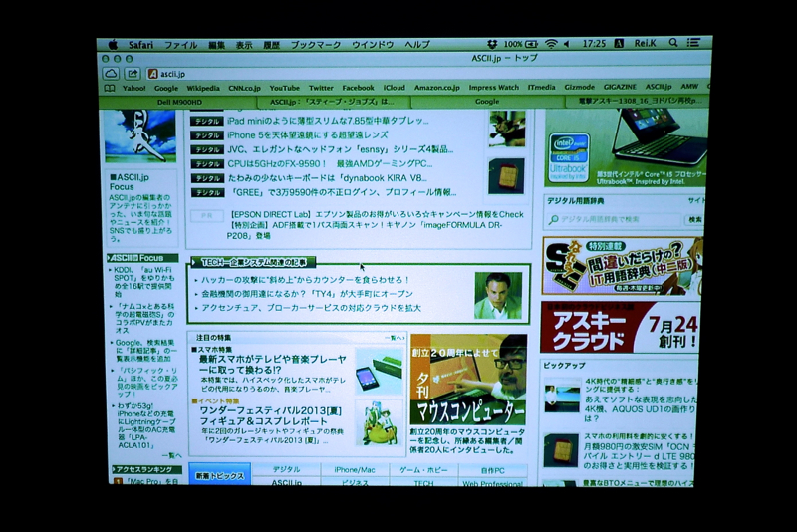Select the デジタル category tab
The height and width of the screenshot is (532, 797).
click(x=286, y=470)
